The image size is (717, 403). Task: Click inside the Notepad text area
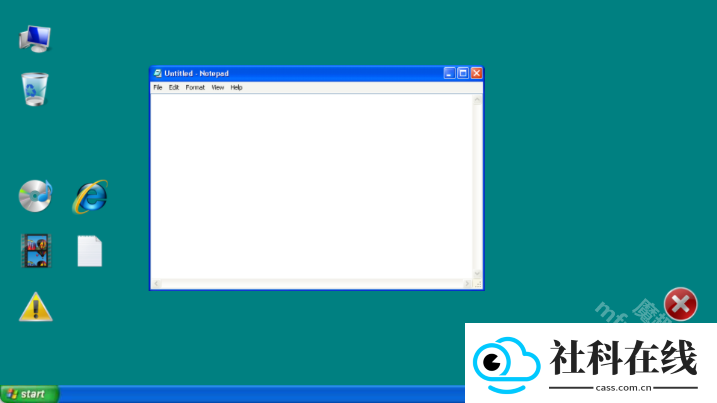(x=312, y=187)
